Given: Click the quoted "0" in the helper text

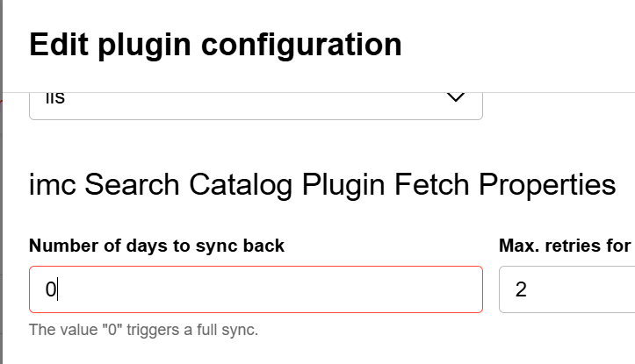Looking at the screenshot, I should click(x=104, y=331).
